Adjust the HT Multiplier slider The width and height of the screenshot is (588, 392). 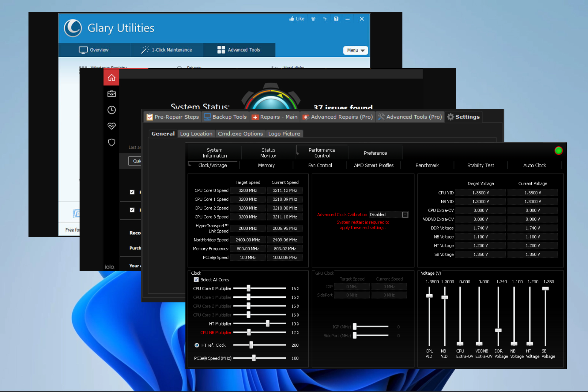[267, 323]
